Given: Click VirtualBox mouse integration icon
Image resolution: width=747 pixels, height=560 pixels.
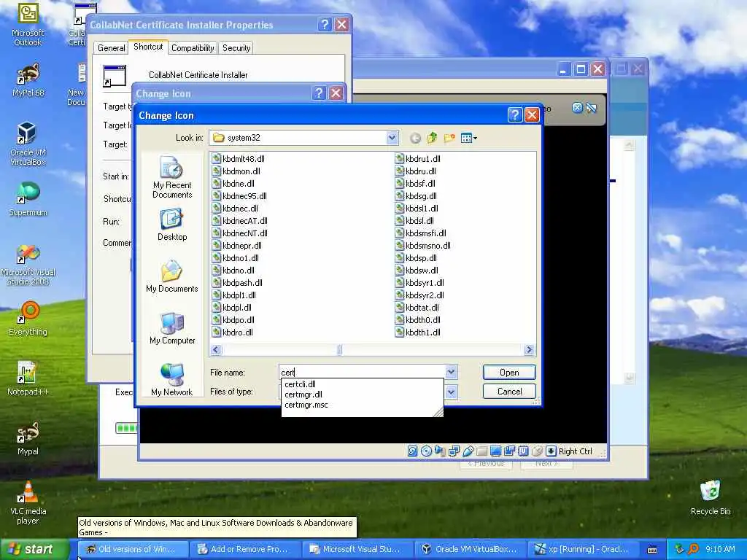Looking at the screenshot, I should click(x=537, y=451).
